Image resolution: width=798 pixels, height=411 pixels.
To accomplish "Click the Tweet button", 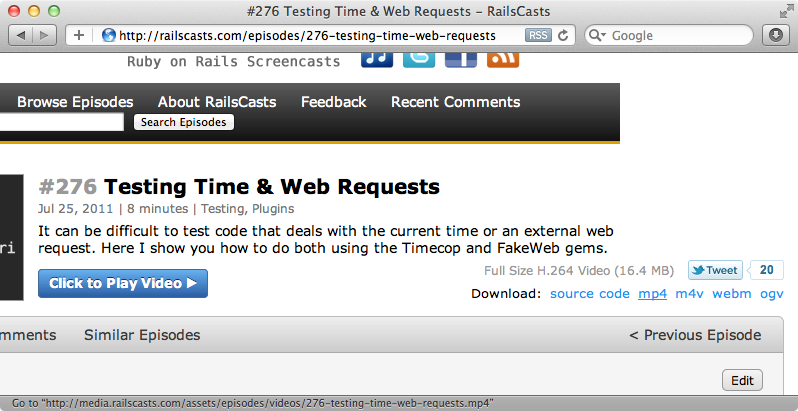I will 715,270.
